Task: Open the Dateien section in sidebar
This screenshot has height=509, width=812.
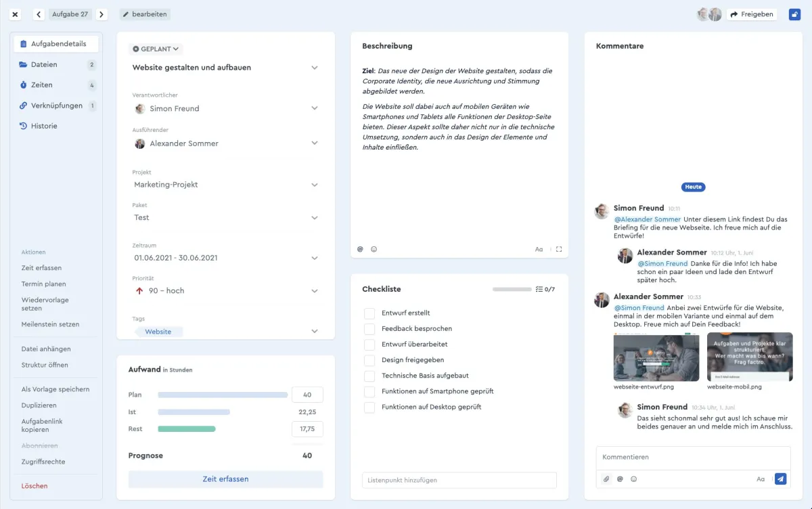Action: pyautogui.click(x=44, y=65)
